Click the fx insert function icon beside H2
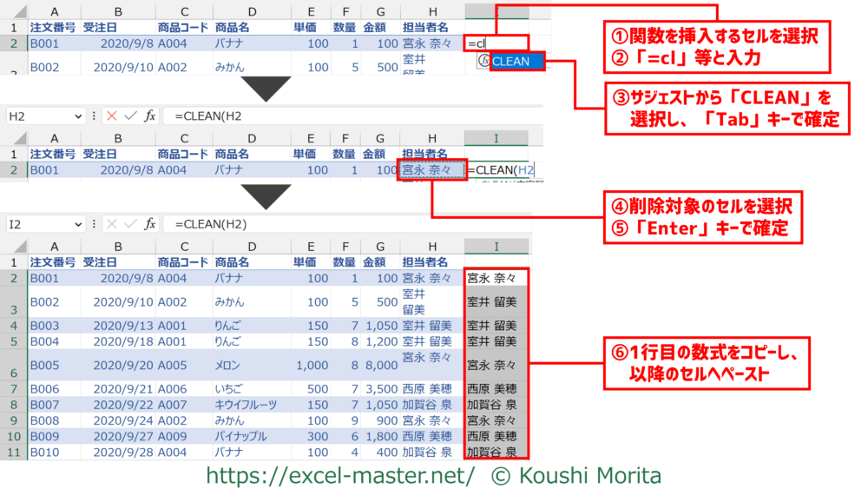Viewport: 868px width, 489px height. pyautogui.click(x=149, y=116)
